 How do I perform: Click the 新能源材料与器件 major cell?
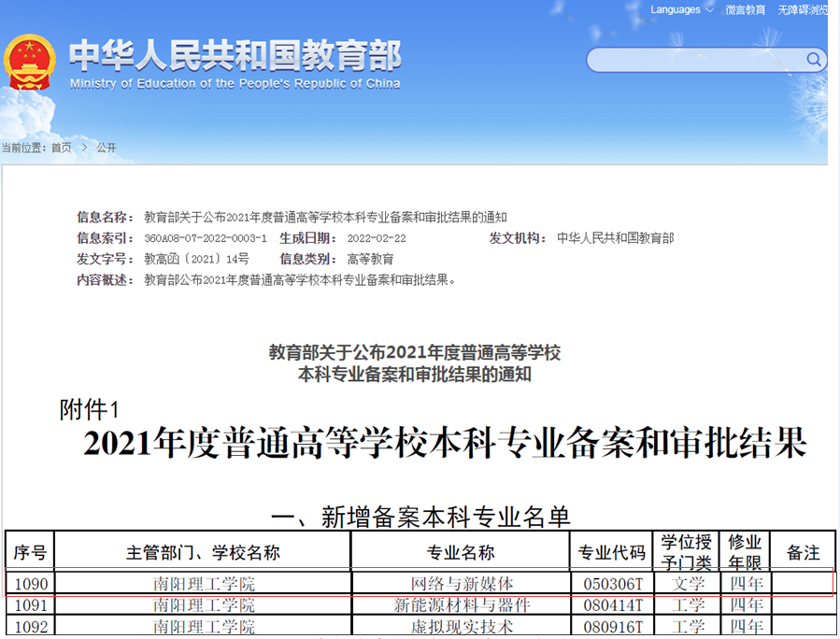462,605
